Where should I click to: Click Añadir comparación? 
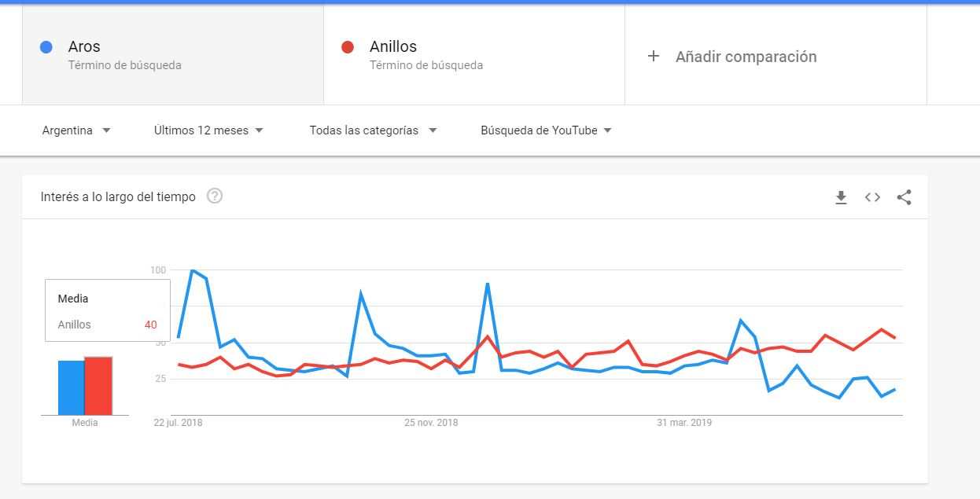coord(746,57)
